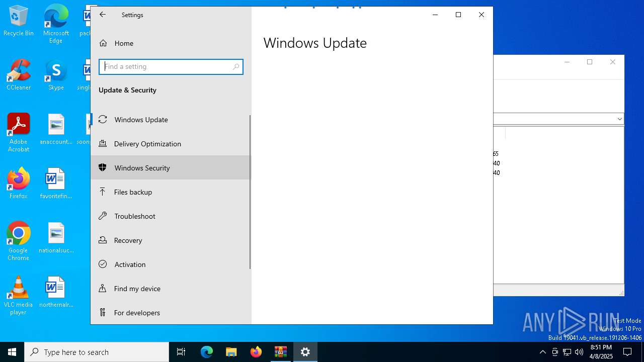Click the Settings gear taskbar button

tap(305, 352)
